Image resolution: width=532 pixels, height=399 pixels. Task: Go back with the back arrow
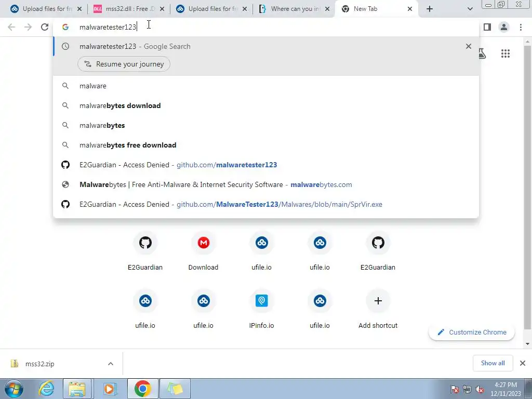tap(11, 27)
